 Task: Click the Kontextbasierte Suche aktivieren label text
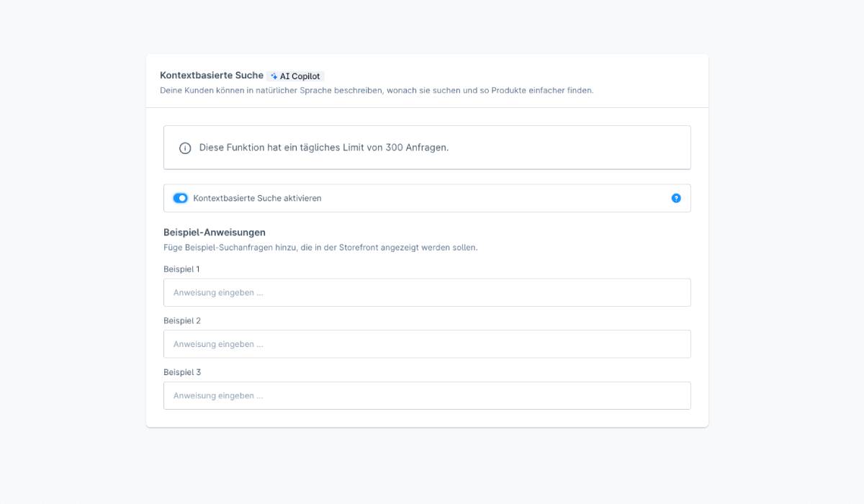pos(257,198)
